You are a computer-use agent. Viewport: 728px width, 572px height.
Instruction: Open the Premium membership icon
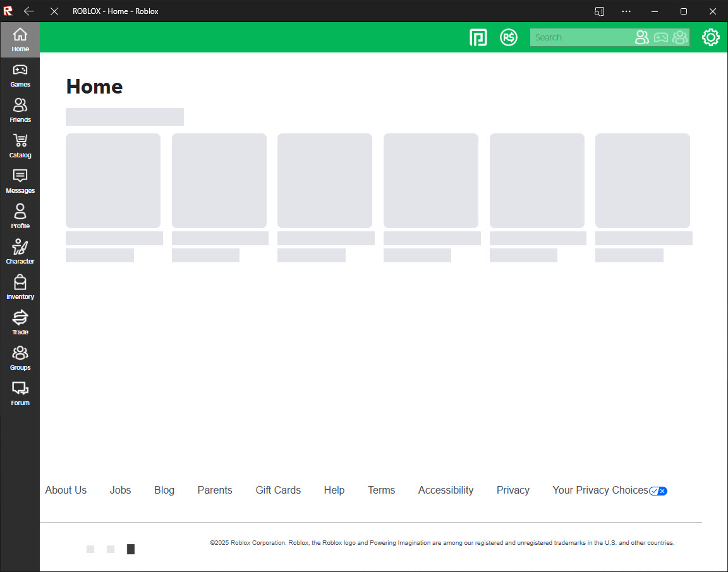point(478,37)
